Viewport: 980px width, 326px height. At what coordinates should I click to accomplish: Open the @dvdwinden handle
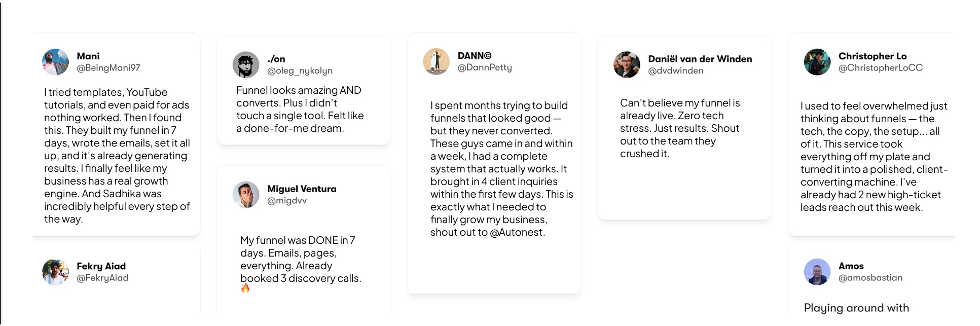click(x=676, y=71)
